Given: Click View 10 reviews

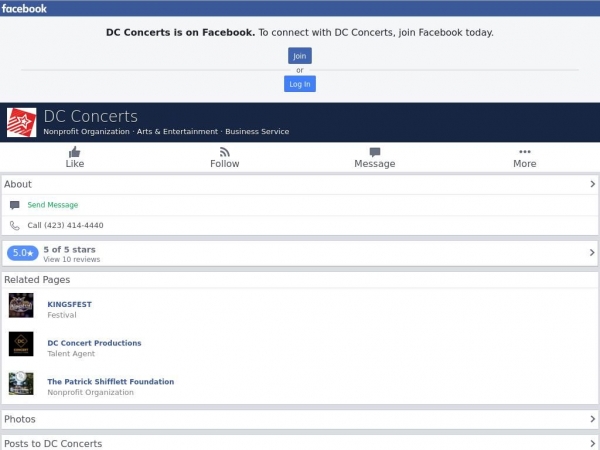Looking at the screenshot, I should (x=72, y=259).
